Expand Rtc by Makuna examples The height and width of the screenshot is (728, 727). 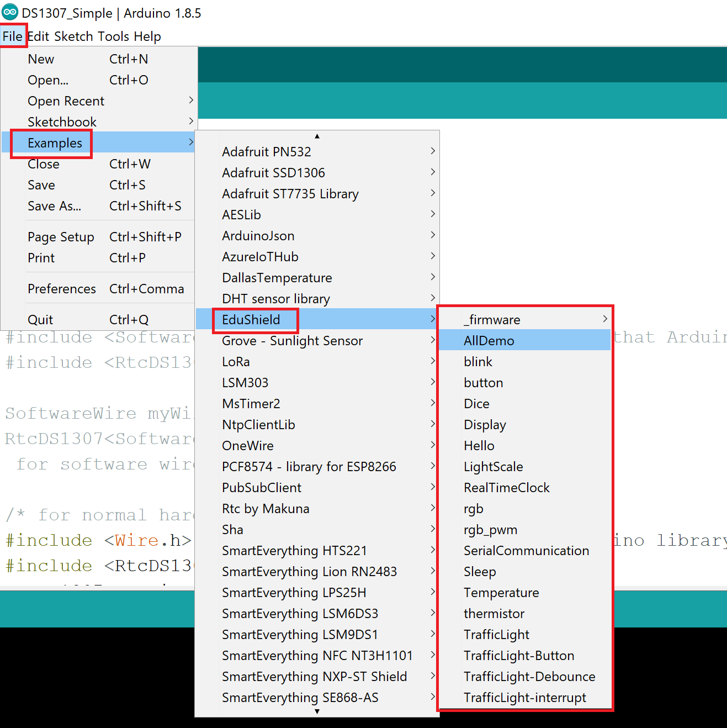click(x=317, y=509)
